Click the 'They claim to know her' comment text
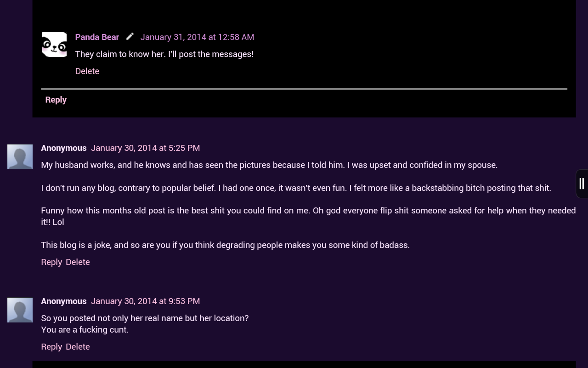 164,54
